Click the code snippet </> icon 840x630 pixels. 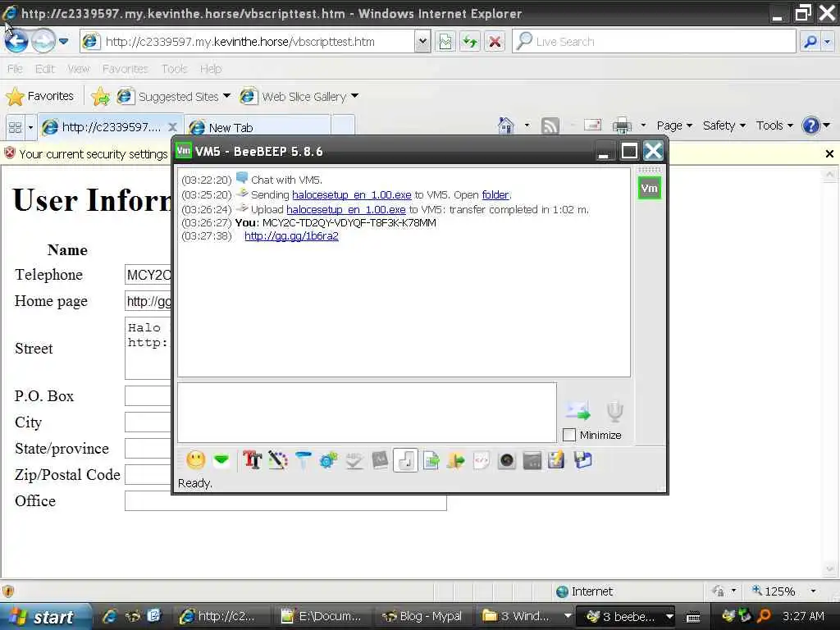click(x=481, y=460)
